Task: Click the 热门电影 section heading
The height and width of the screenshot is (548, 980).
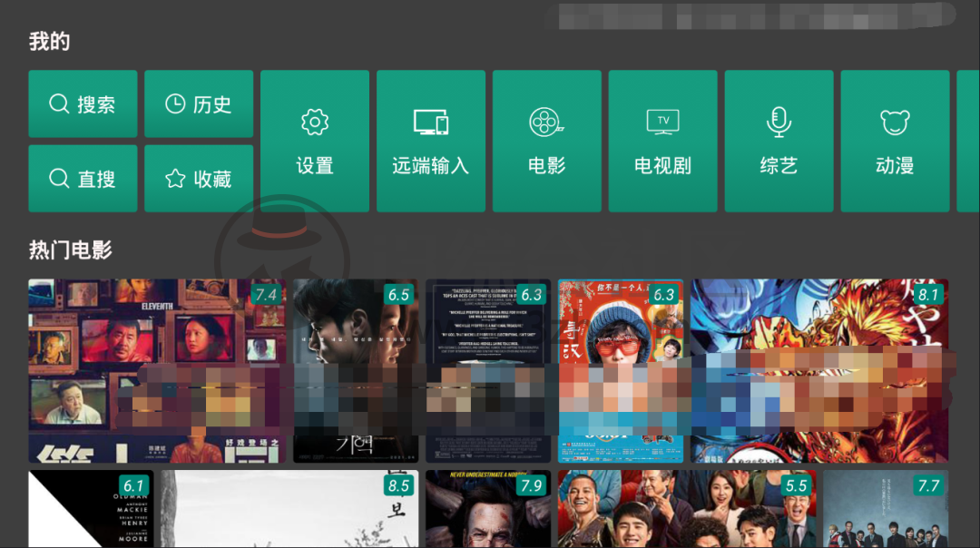Action: 71,250
